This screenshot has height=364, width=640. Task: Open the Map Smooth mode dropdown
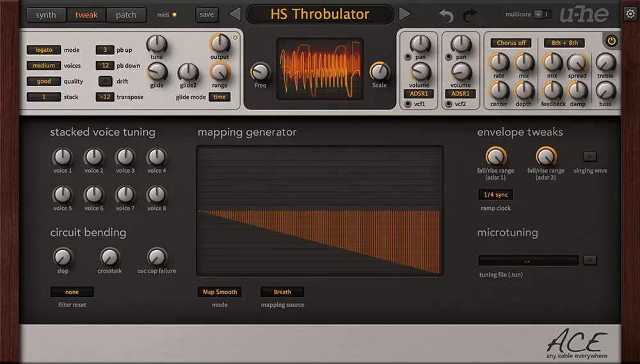(x=220, y=292)
